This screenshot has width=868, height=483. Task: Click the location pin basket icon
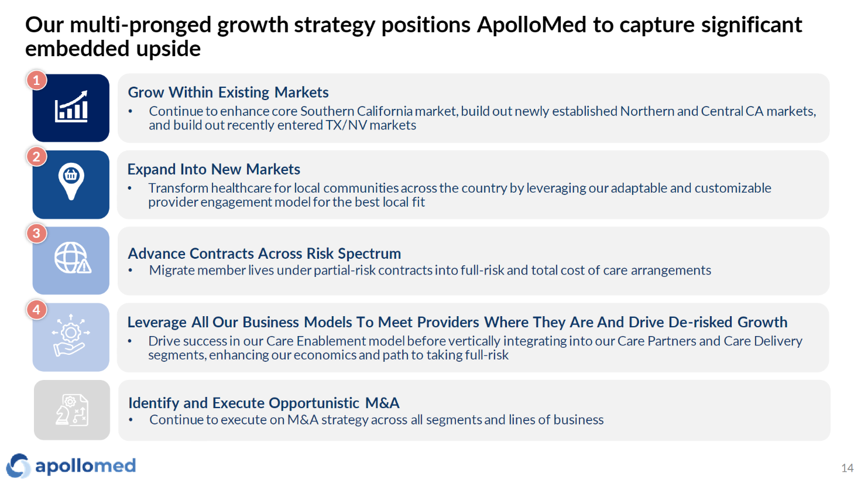tap(71, 181)
